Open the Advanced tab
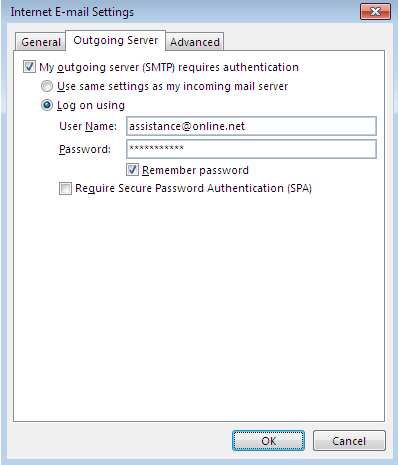This screenshot has width=399, height=465. [x=195, y=42]
